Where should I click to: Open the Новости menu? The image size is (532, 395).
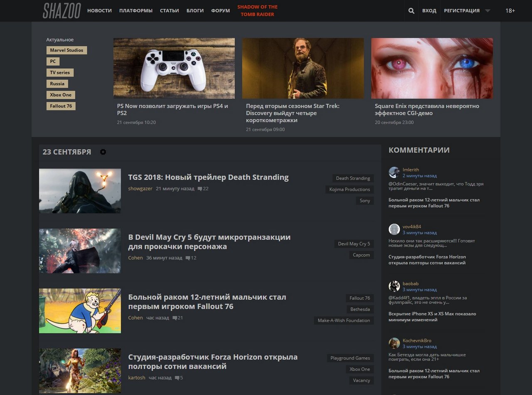[99, 11]
